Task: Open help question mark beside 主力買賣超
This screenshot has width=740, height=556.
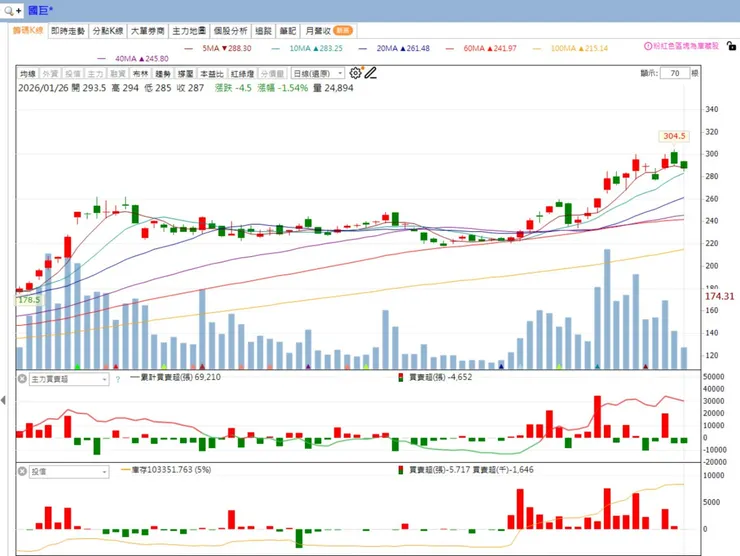Action: [x=118, y=379]
